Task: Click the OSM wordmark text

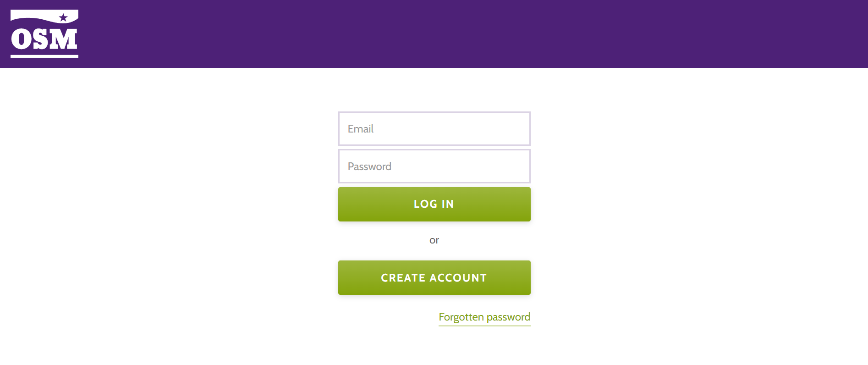Action: pyautogui.click(x=44, y=39)
